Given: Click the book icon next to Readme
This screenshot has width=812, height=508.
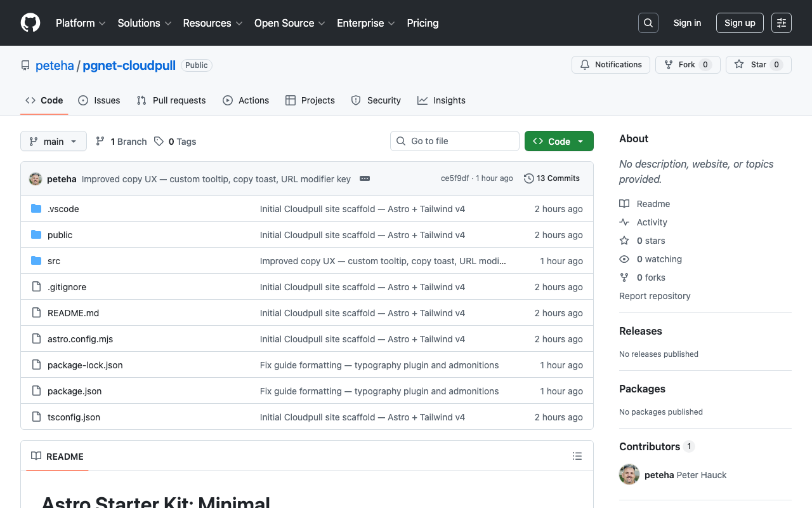Looking at the screenshot, I should coord(624,203).
